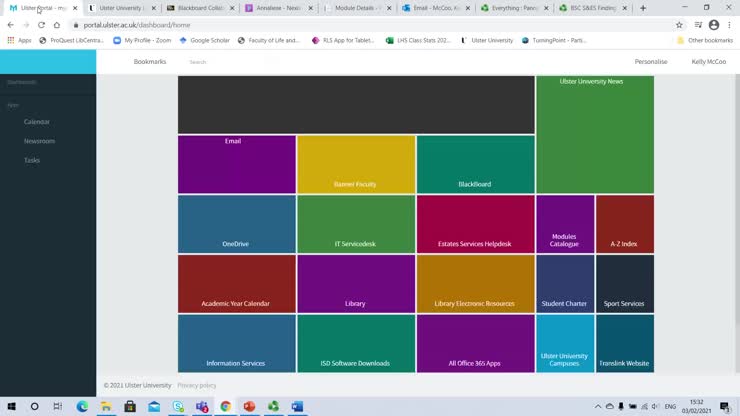Screen dimensions: 740x416
Task: Open the Translink Website tile
Action: point(625,344)
